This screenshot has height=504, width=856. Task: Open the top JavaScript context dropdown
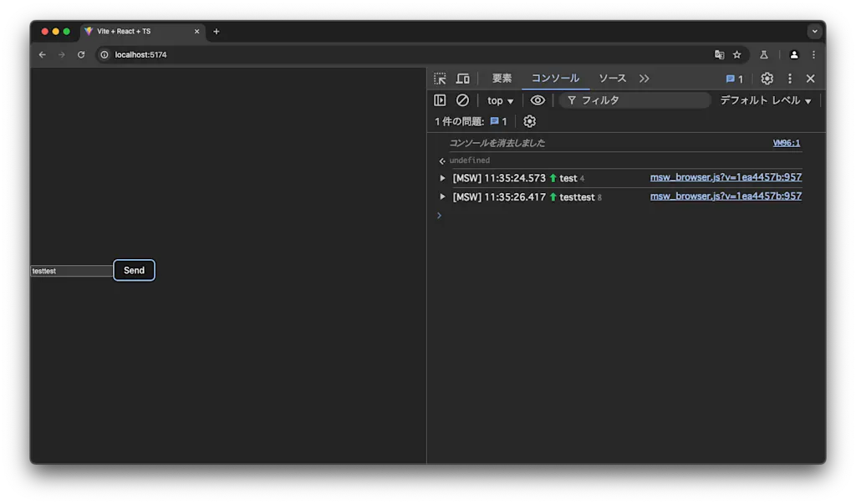point(500,100)
